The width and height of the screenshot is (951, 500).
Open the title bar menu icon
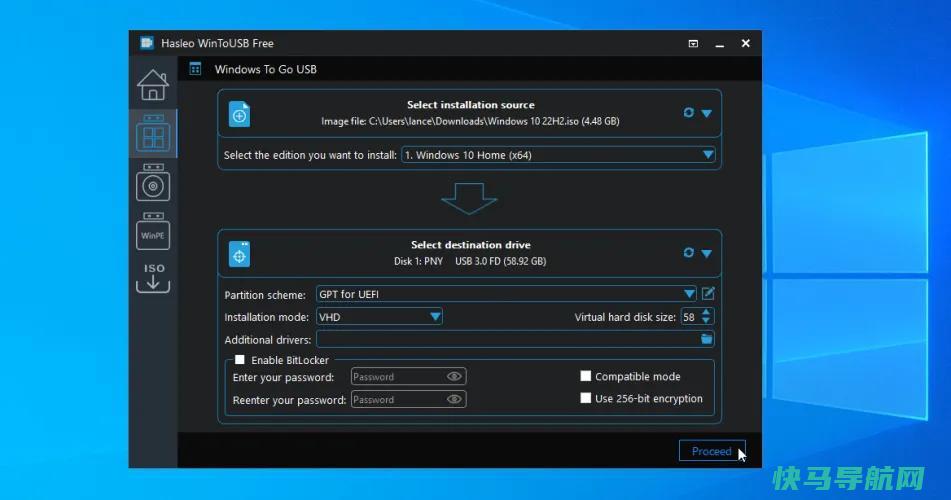pyautogui.click(x=693, y=44)
